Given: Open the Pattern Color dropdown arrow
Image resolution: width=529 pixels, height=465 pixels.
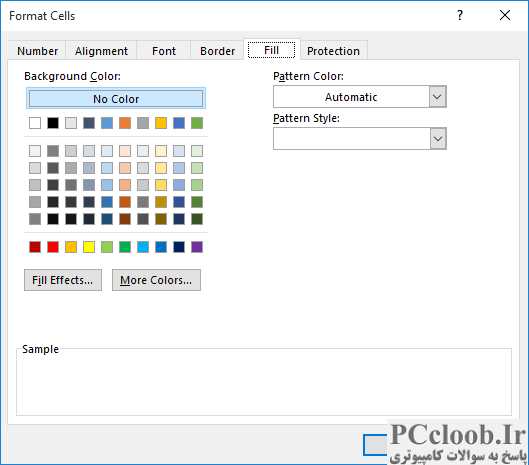Looking at the screenshot, I should click(437, 97).
